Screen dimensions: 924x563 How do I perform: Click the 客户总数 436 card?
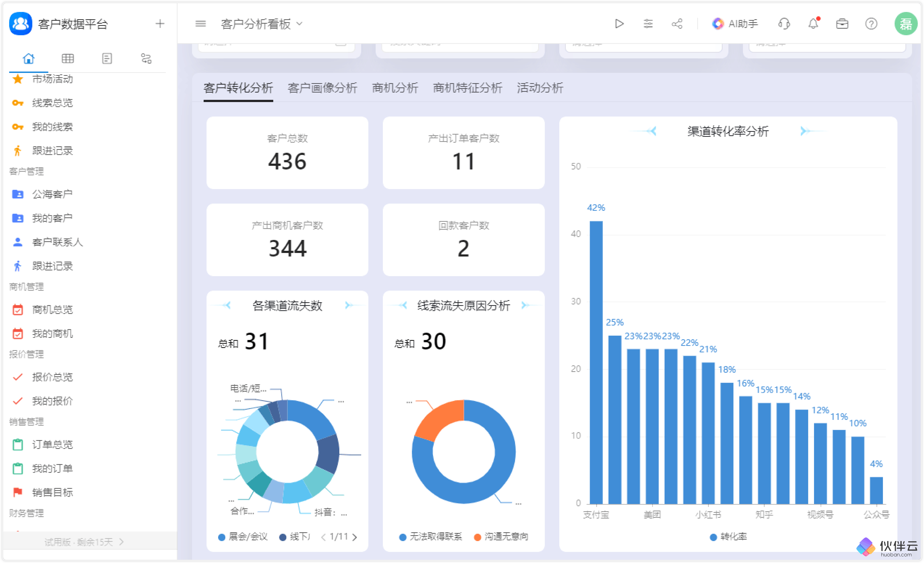point(287,153)
